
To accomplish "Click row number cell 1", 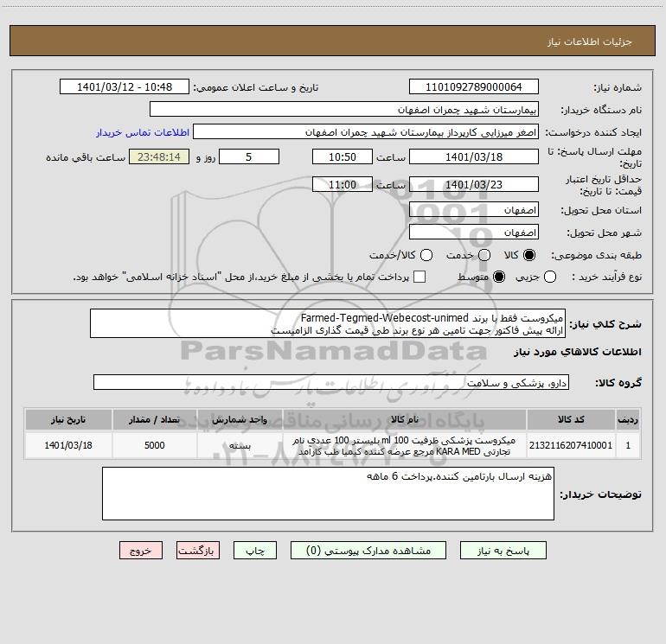I will (628, 445).
